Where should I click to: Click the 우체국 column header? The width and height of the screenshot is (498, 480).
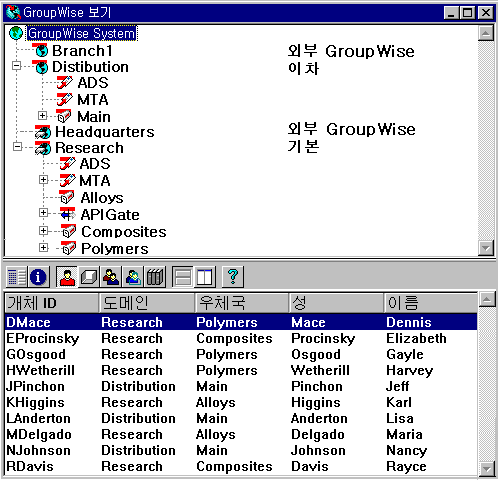(x=242, y=303)
